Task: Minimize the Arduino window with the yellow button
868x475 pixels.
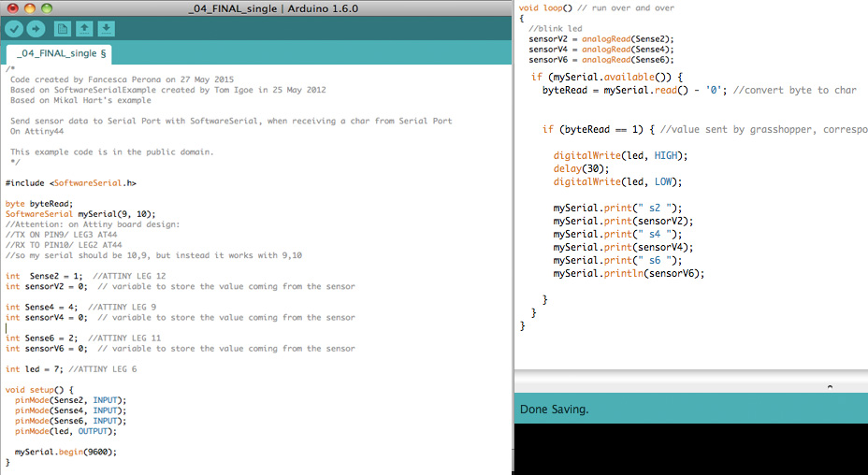Action: [x=30, y=8]
